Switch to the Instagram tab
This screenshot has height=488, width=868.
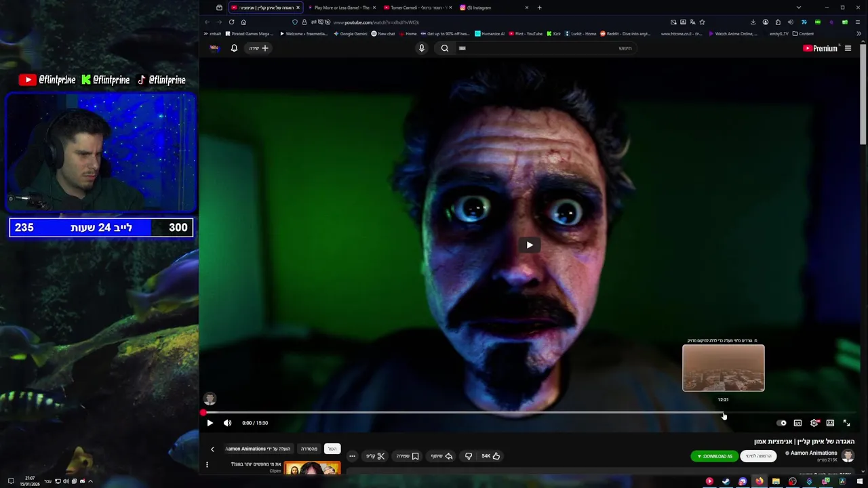[x=494, y=7]
